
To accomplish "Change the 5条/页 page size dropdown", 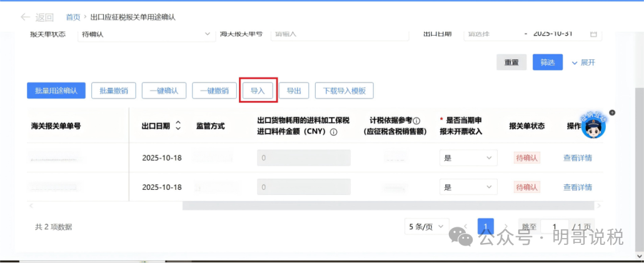I will 425,227.
